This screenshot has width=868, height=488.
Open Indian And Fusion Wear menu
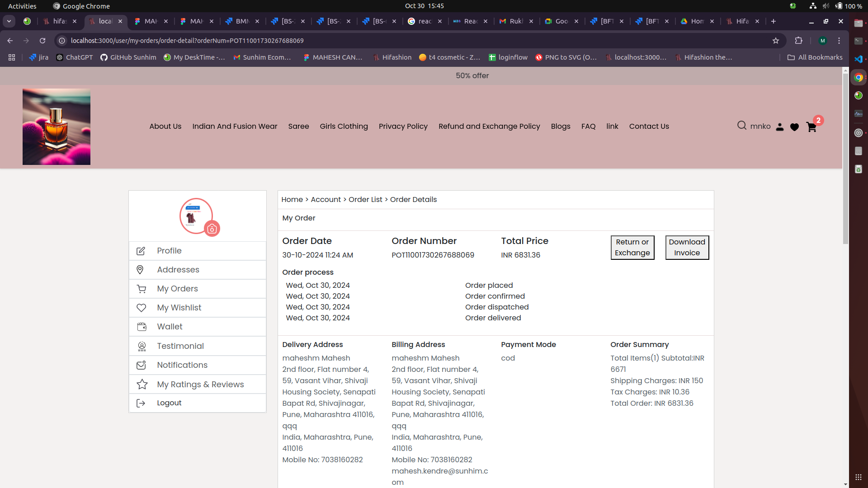[235, 127]
